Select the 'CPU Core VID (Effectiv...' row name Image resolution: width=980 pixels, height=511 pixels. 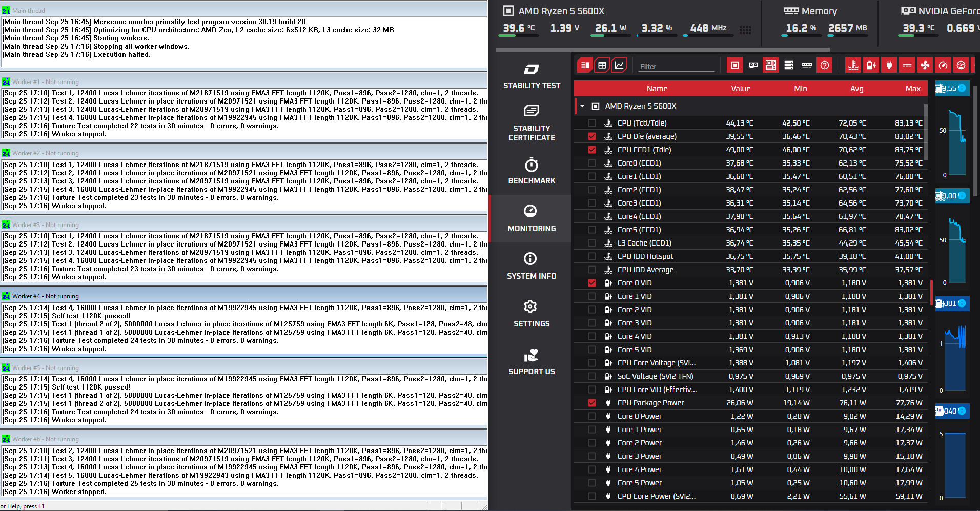657,390
